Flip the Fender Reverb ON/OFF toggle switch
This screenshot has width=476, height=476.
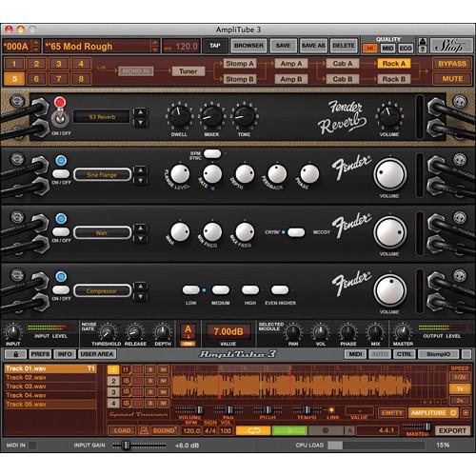tap(59, 118)
